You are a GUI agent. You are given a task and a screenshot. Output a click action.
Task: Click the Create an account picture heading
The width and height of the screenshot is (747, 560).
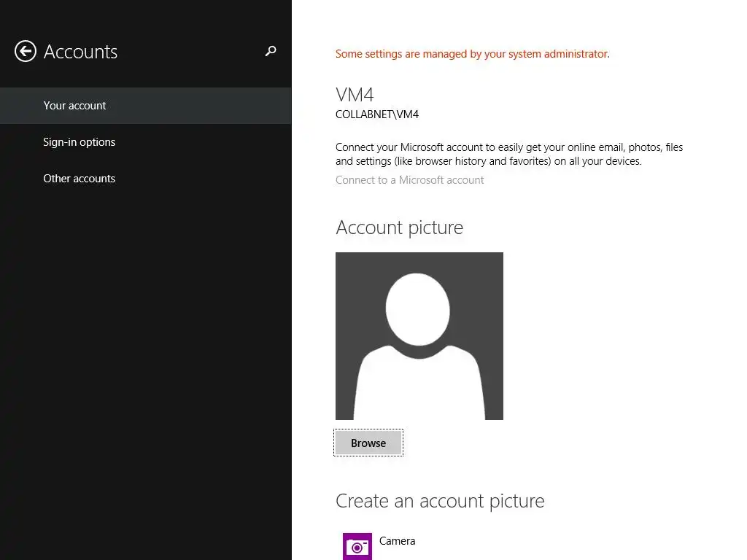pyautogui.click(x=440, y=501)
